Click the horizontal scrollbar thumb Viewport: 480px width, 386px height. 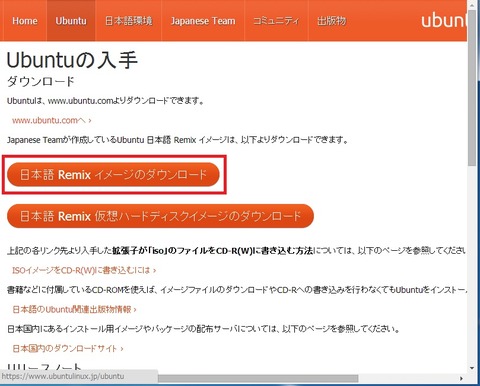pos(258,378)
